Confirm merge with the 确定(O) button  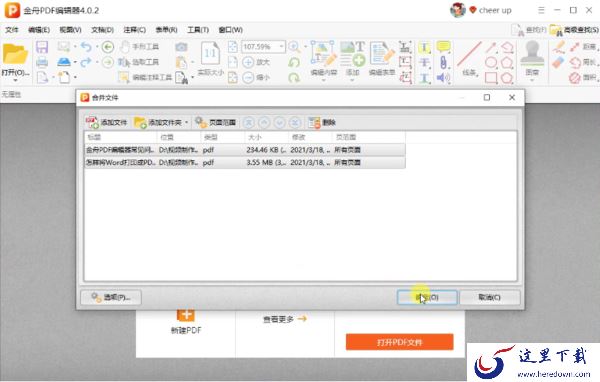tap(427, 297)
